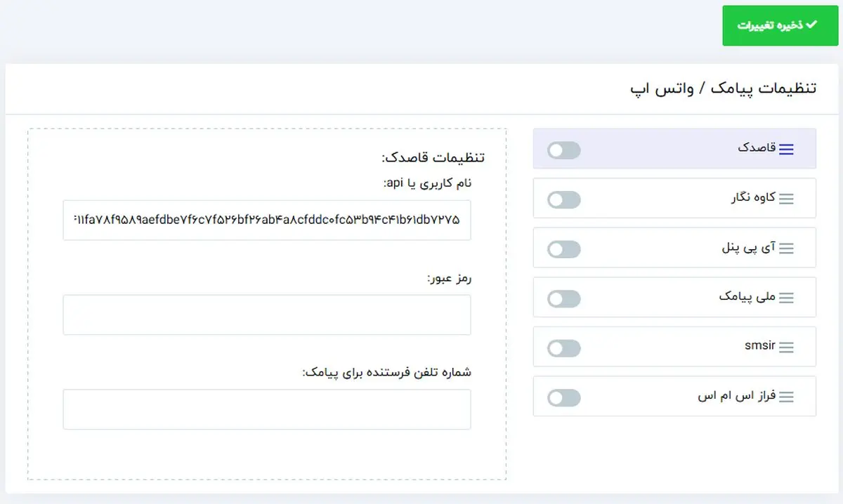The width and height of the screenshot is (843, 504).
Task: Select the smsir provider label
Action: (759, 347)
